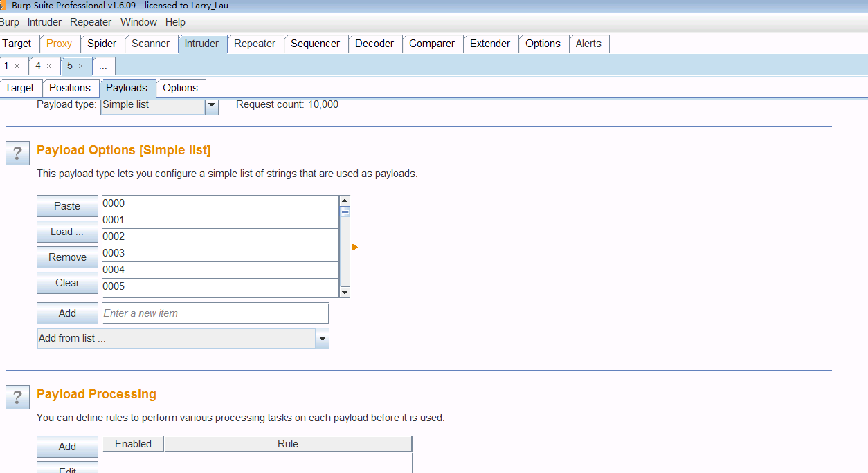This screenshot has height=473, width=868.
Task: Open the Repeater menu
Action: tap(91, 22)
